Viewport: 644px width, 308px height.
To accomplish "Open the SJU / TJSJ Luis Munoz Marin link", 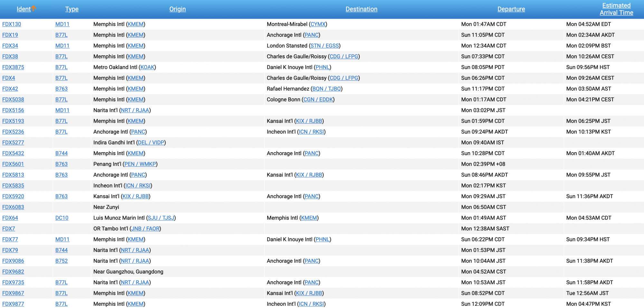I will 161,218.
